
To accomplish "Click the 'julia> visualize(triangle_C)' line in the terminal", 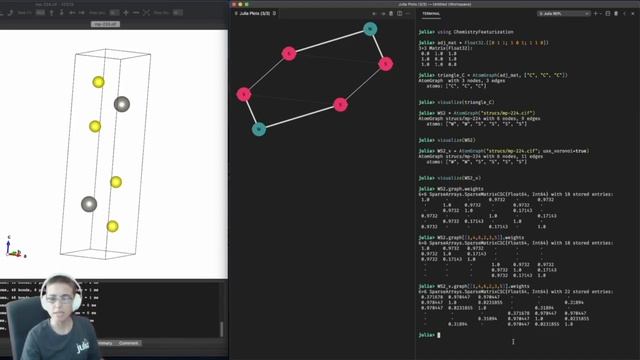I will point(456,102).
